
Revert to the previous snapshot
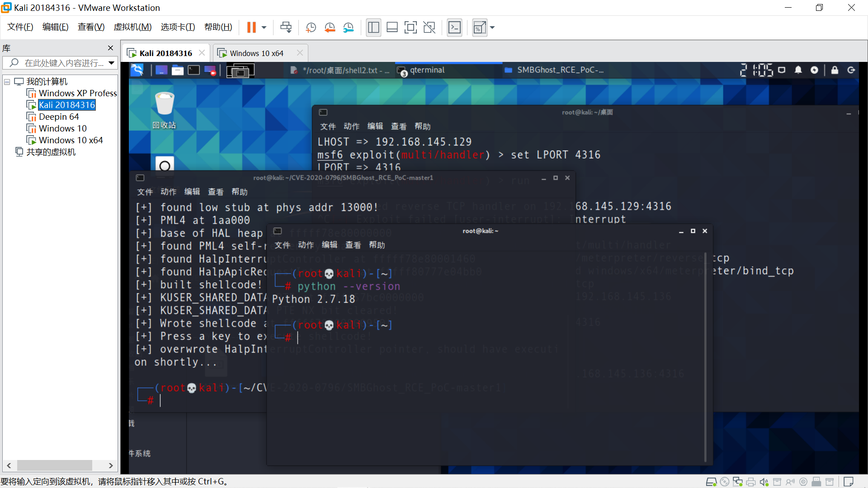[330, 28]
